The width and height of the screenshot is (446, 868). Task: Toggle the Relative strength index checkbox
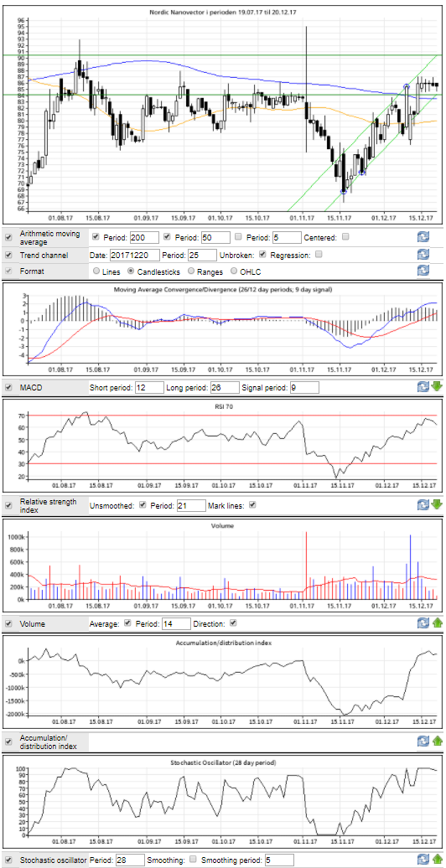click(8, 505)
